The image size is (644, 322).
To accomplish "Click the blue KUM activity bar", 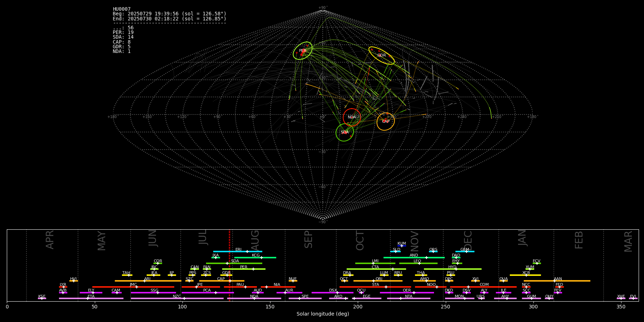I will tap(402, 246).
